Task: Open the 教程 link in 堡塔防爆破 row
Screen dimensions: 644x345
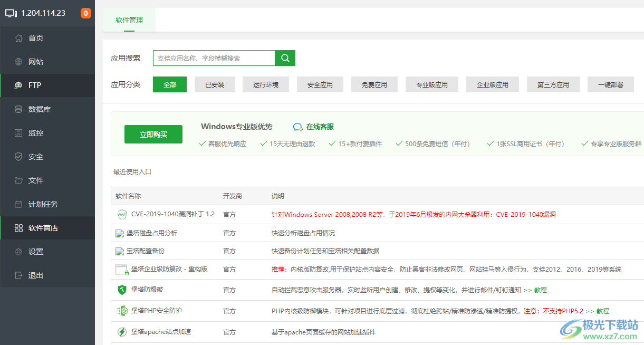Action: tap(541, 290)
